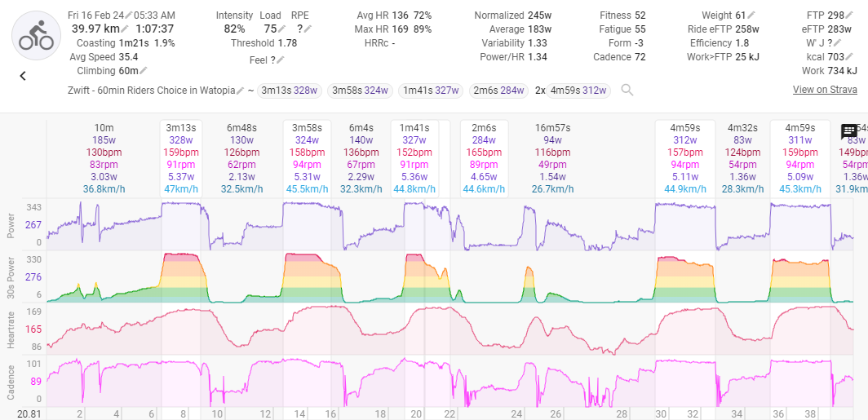
Task: Rename the Zwift activity title pencil
Action: (x=240, y=91)
